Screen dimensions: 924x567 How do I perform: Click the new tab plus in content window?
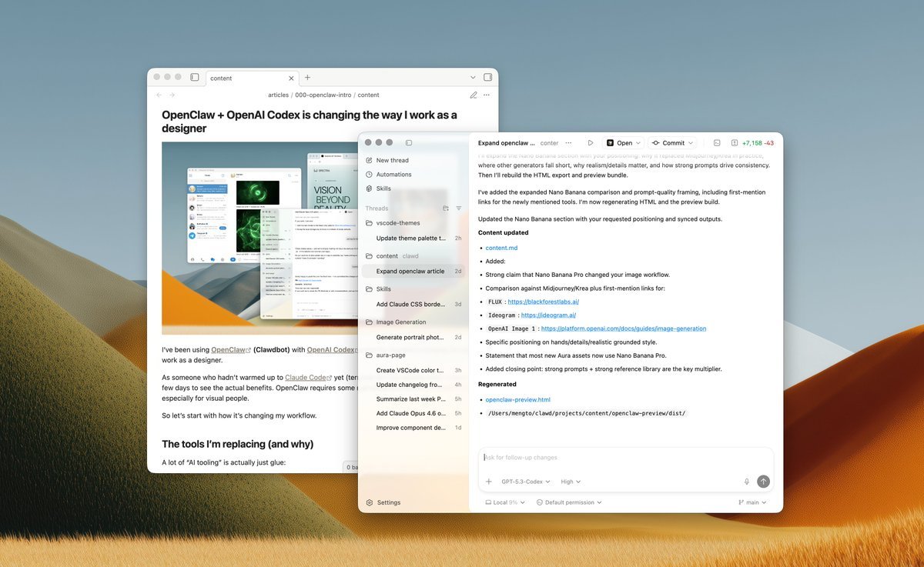307,78
